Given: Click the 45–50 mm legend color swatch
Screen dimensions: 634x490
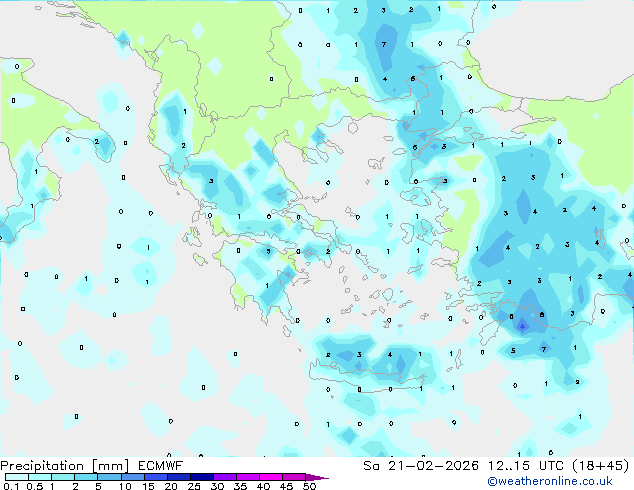Looking at the screenshot, I should 294,477.
